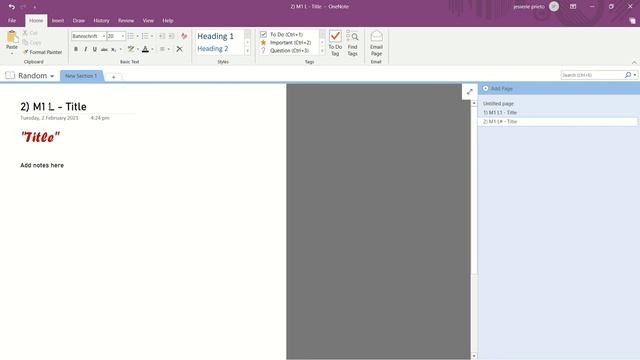This screenshot has width=640, height=360.
Task: Click the bullet list icon
Action: click(x=131, y=36)
